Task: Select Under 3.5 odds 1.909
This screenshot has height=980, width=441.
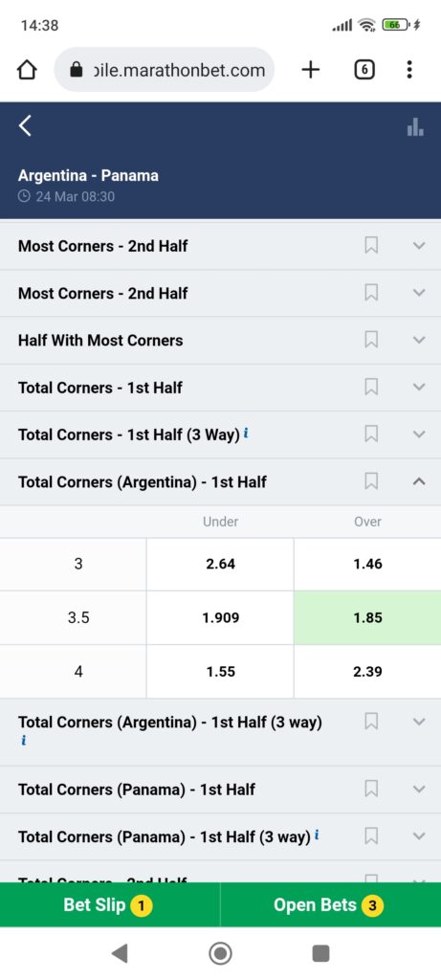Action: 220,618
